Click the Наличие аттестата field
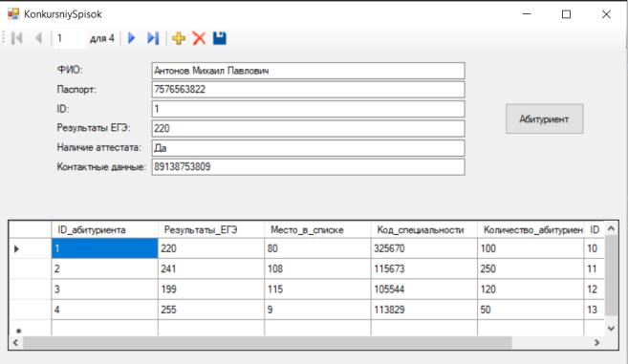The height and width of the screenshot is (364, 628). (x=308, y=148)
